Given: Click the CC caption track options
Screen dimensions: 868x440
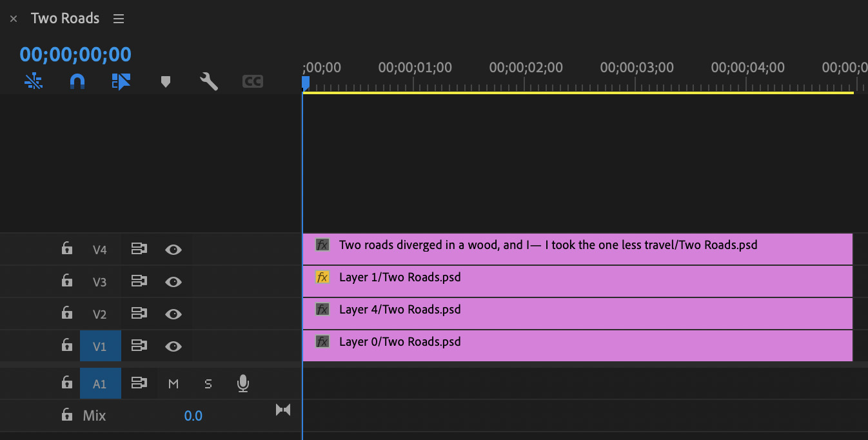Looking at the screenshot, I should coord(252,81).
